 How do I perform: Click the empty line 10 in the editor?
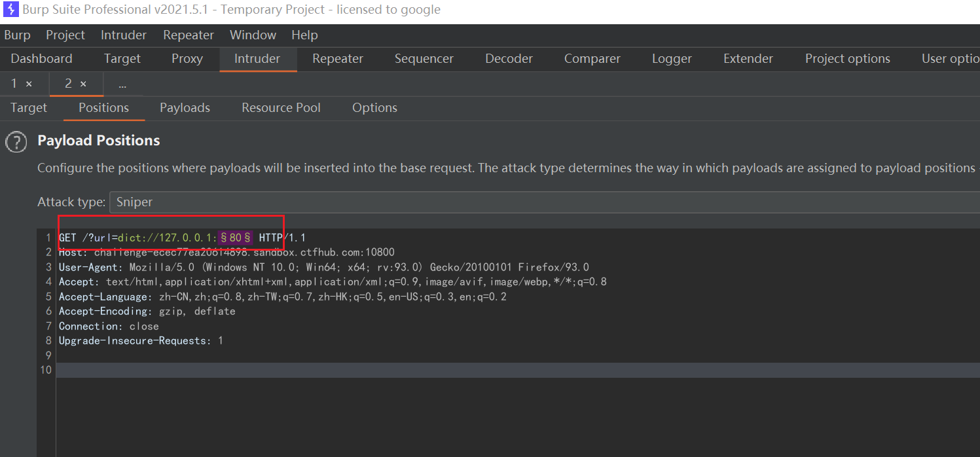(x=517, y=370)
